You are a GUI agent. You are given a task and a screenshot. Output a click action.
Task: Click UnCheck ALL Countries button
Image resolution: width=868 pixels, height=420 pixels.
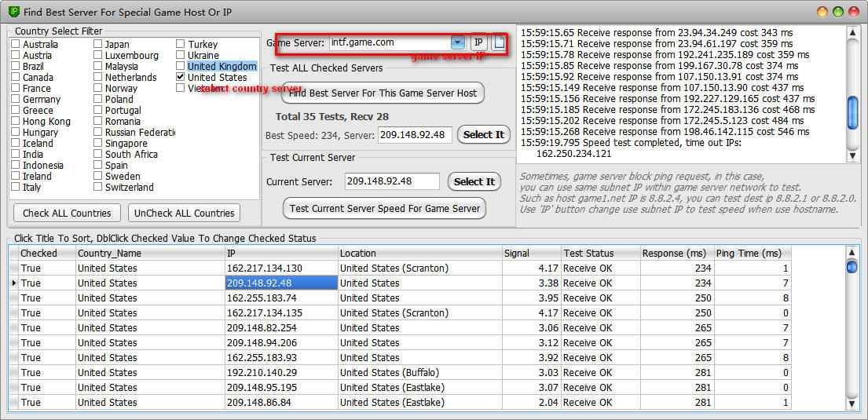185,213
